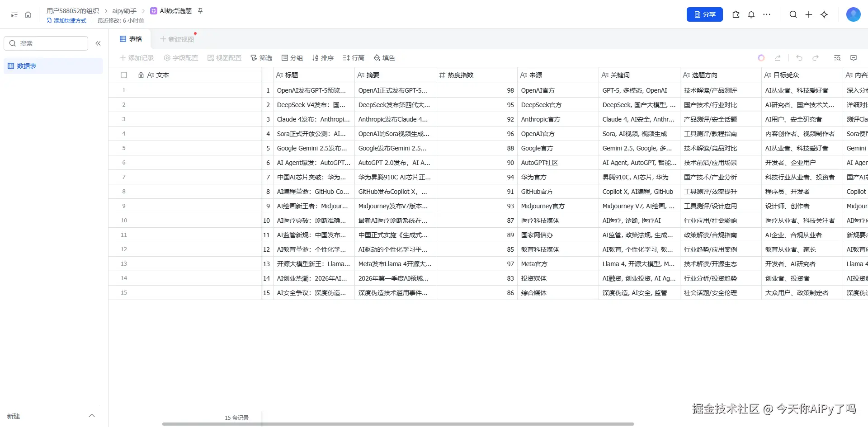
Task: Select all rows with header checkbox
Action: [124, 75]
